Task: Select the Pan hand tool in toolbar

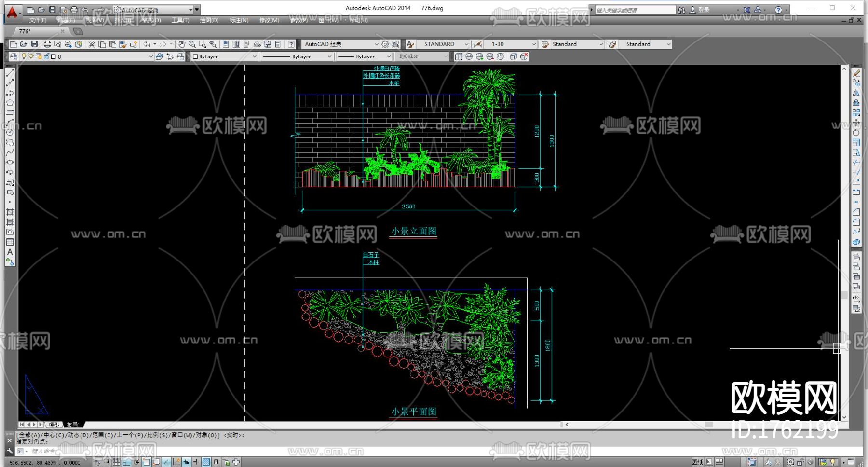Action: pyautogui.click(x=181, y=44)
